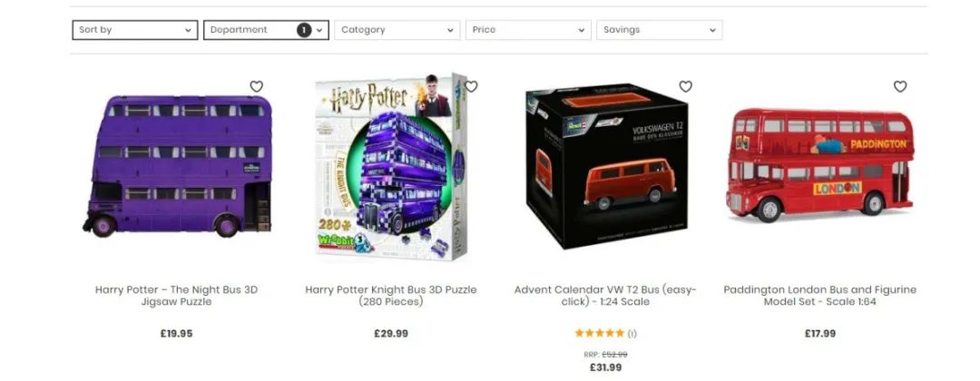Open the Sort by dropdown
The image size is (980, 381).
pos(135,30)
